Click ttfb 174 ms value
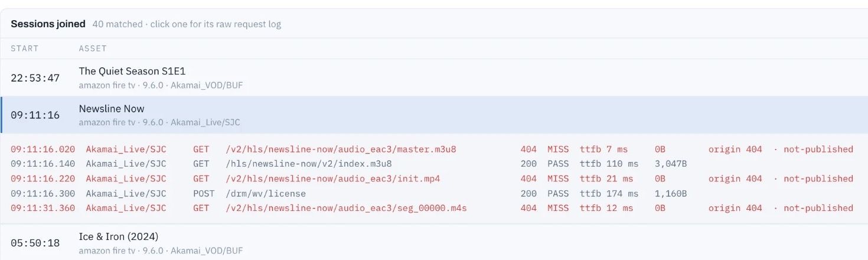This screenshot has width=868, height=260. (x=609, y=193)
